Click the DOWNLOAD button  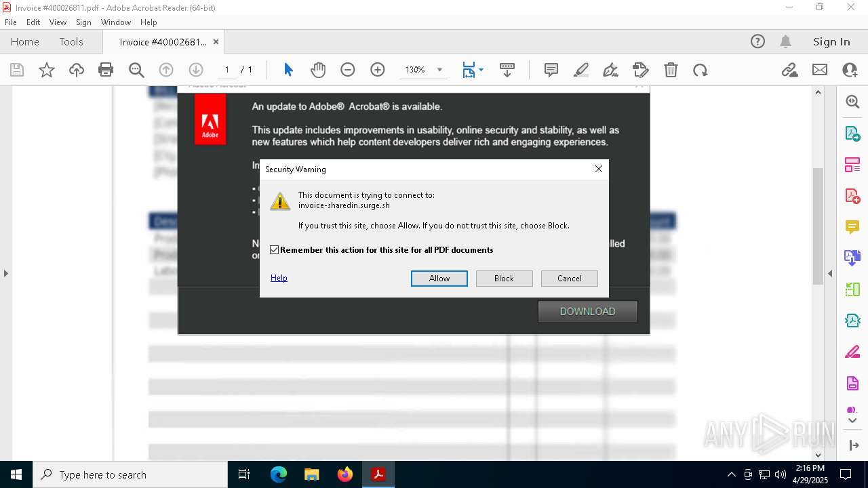[x=587, y=312]
